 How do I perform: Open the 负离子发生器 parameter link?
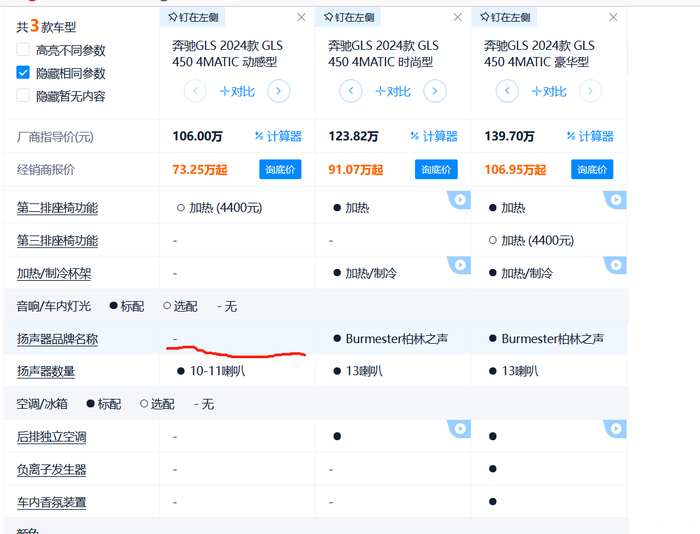coord(51,470)
